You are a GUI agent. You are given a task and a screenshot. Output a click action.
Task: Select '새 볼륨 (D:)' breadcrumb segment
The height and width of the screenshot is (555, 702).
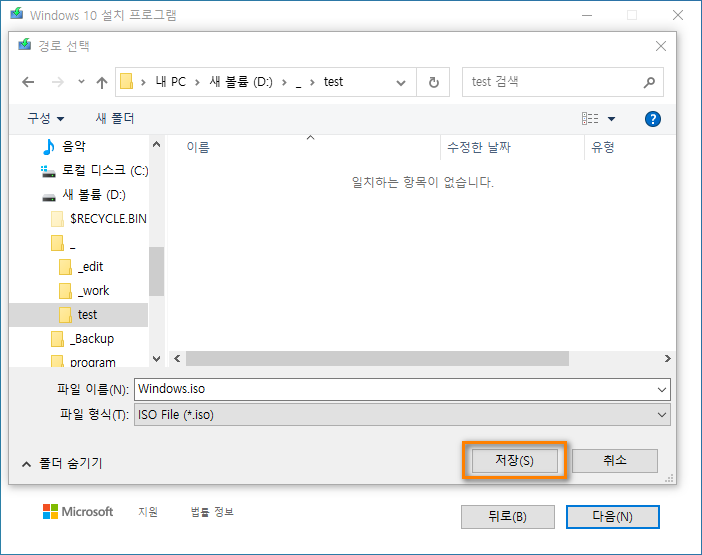click(241, 82)
